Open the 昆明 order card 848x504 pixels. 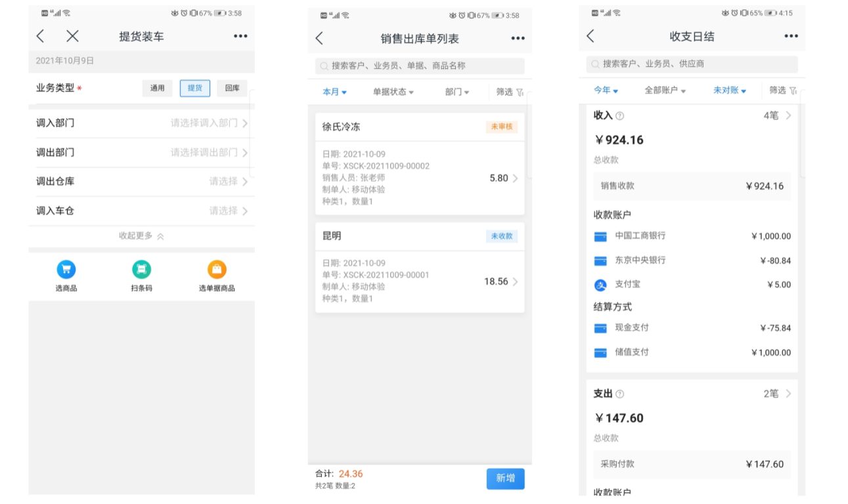click(420, 267)
